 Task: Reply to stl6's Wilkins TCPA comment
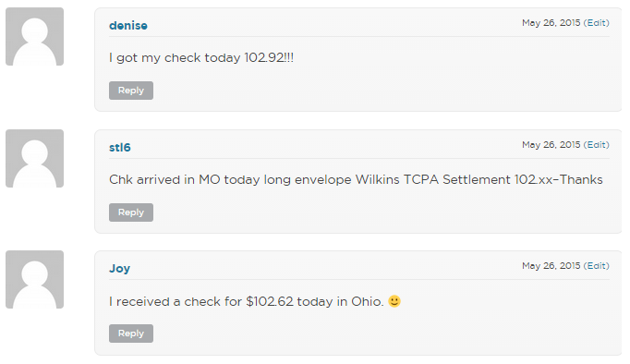[131, 212]
